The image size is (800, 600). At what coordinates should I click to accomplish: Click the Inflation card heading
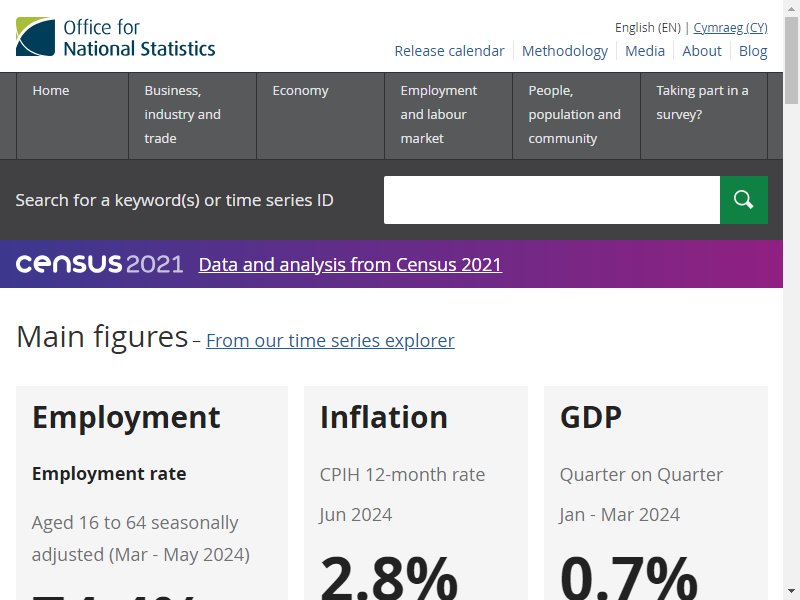384,417
